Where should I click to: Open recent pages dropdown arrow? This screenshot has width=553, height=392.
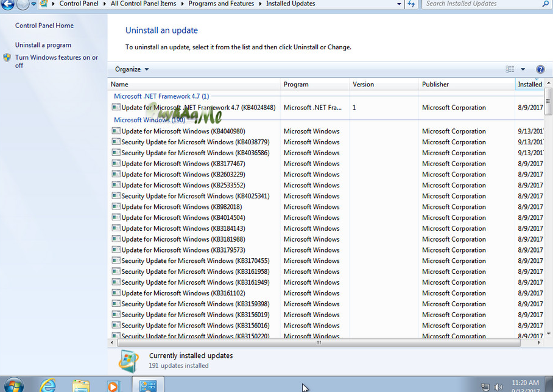point(33,4)
